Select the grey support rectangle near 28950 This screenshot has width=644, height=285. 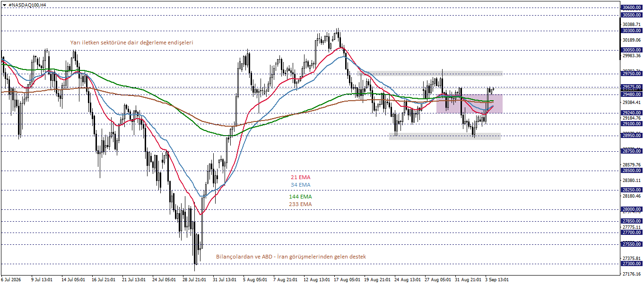coord(444,136)
